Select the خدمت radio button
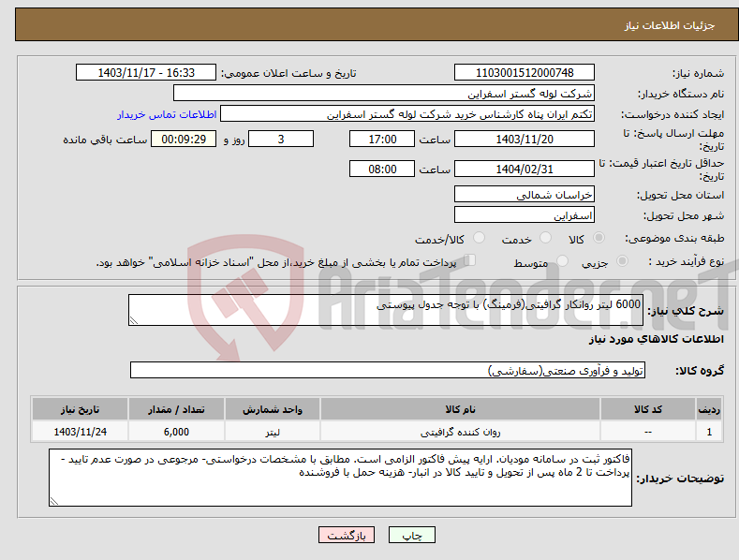This screenshot has height=560, width=739. [545, 238]
